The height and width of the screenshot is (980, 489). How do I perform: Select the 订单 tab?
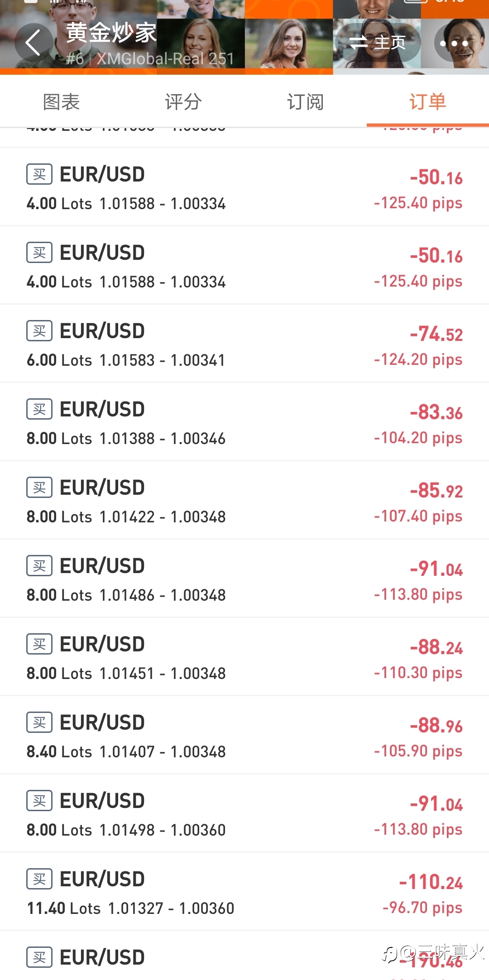(x=427, y=102)
